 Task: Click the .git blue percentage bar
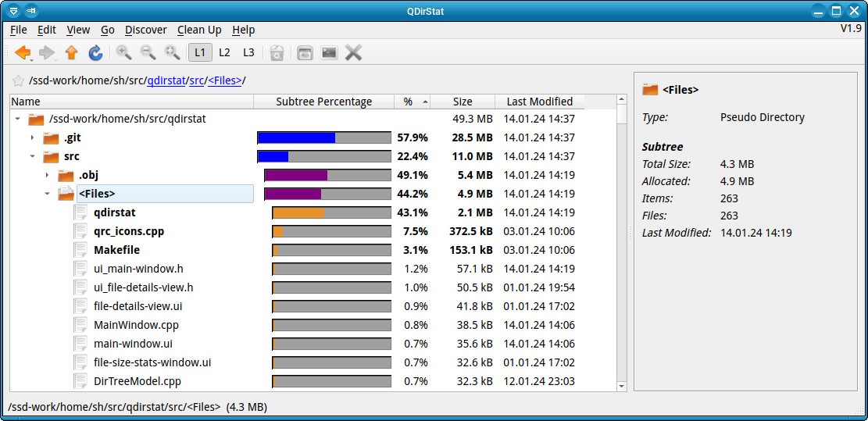tap(324, 137)
